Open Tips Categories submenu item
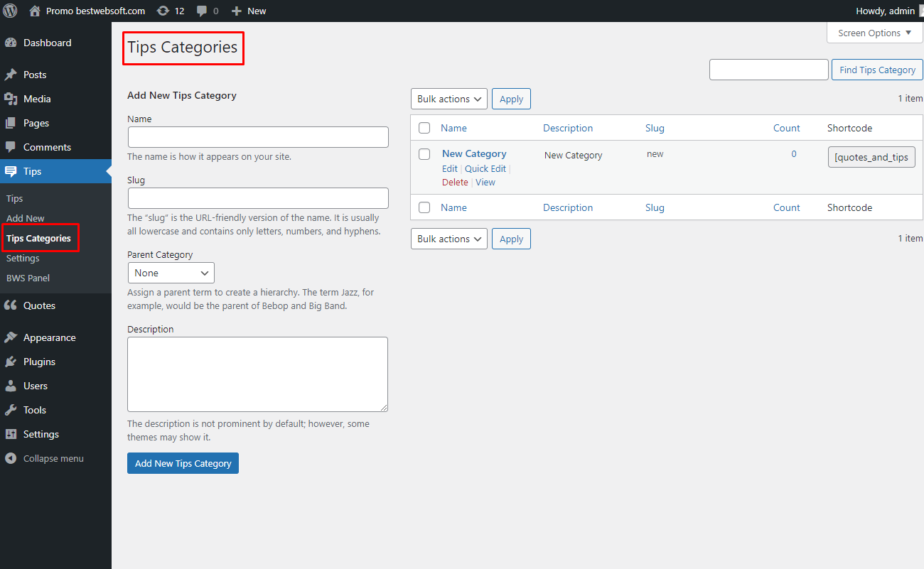 (x=38, y=238)
